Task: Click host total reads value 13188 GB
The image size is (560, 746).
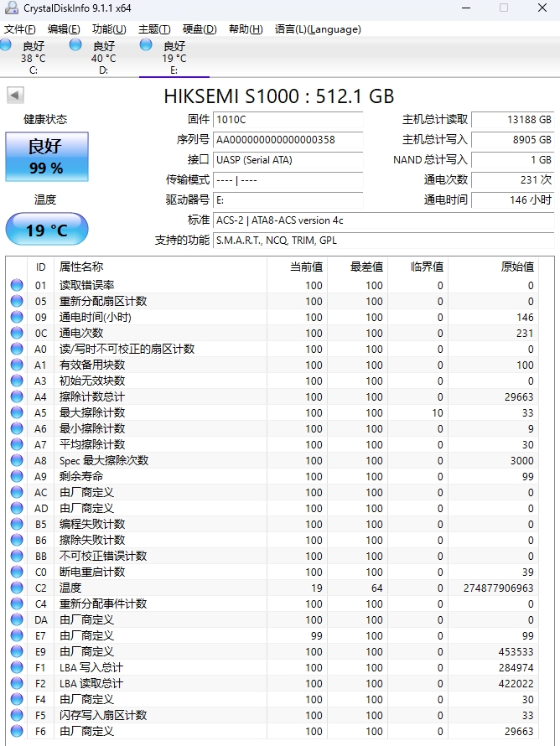Action: [512, 119]
